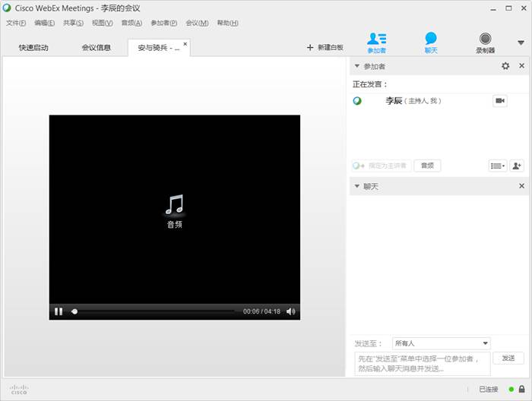
Task: Pause the audio playback
Action: [x=59, y=311]
